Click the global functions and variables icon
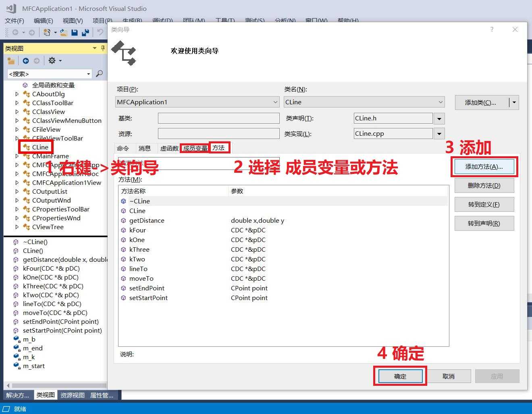532x414 pixels. pos(25,85)
